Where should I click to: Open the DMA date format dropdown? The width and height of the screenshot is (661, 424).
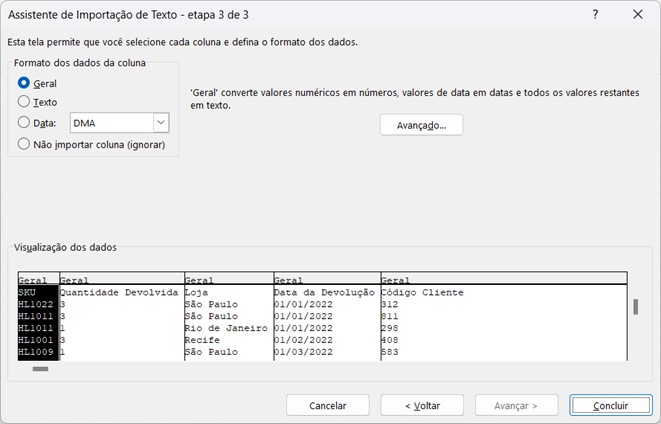[x=160, y=123]
